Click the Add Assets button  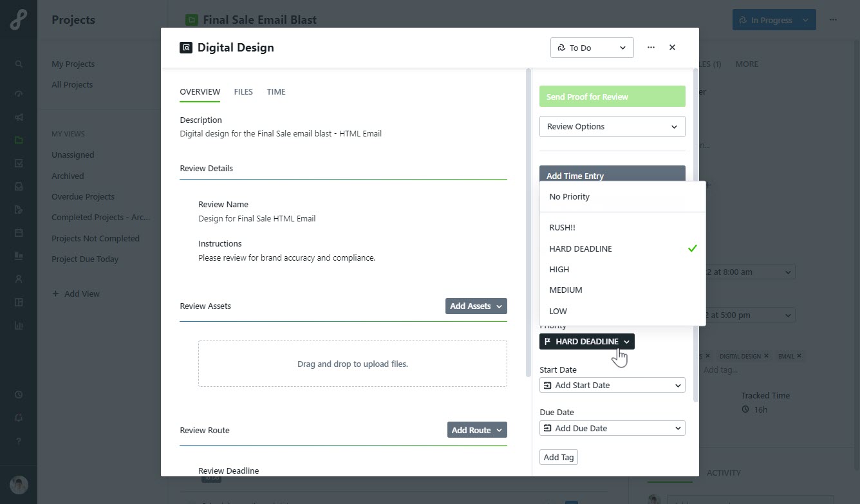tap(476, 306)
